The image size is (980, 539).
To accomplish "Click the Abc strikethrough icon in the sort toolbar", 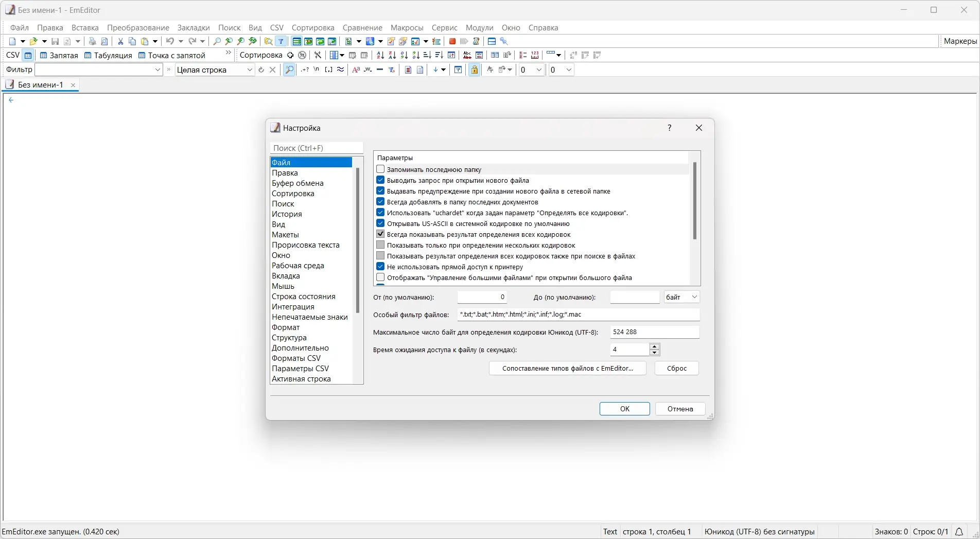I will click(467, 55).
